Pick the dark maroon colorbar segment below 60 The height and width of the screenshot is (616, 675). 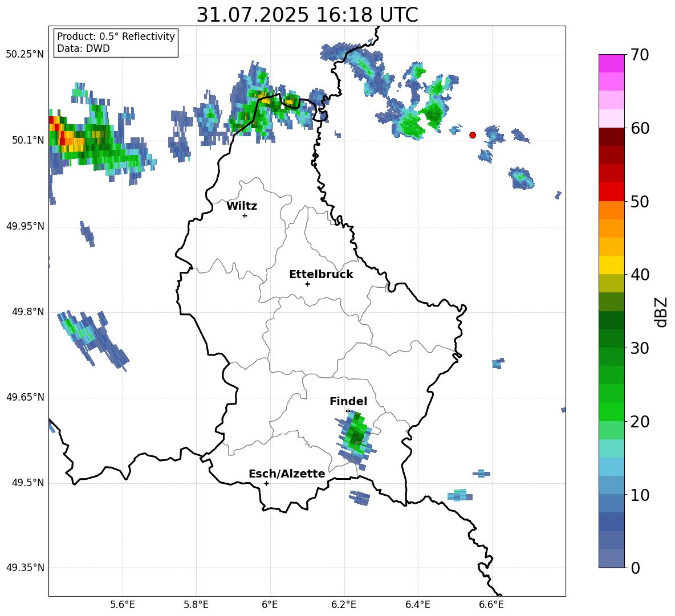[611, 137]
